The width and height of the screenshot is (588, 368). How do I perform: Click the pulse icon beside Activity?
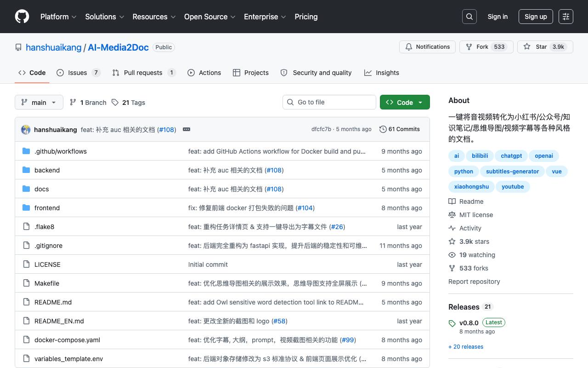click(x=452, y=228)
